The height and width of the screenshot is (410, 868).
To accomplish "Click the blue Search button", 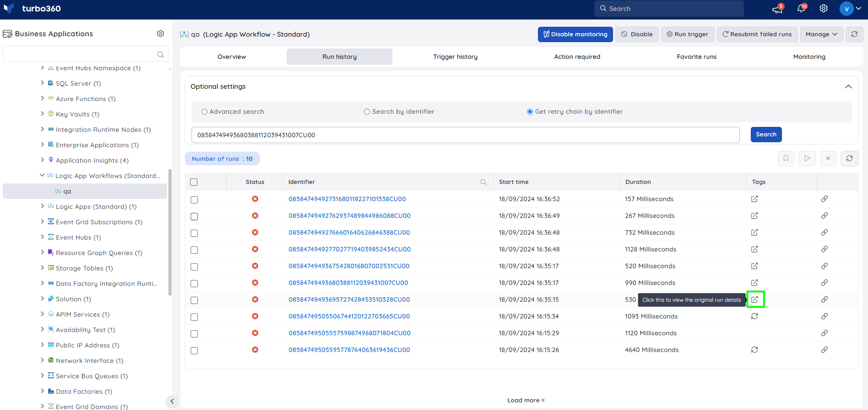I will (766, 135).
